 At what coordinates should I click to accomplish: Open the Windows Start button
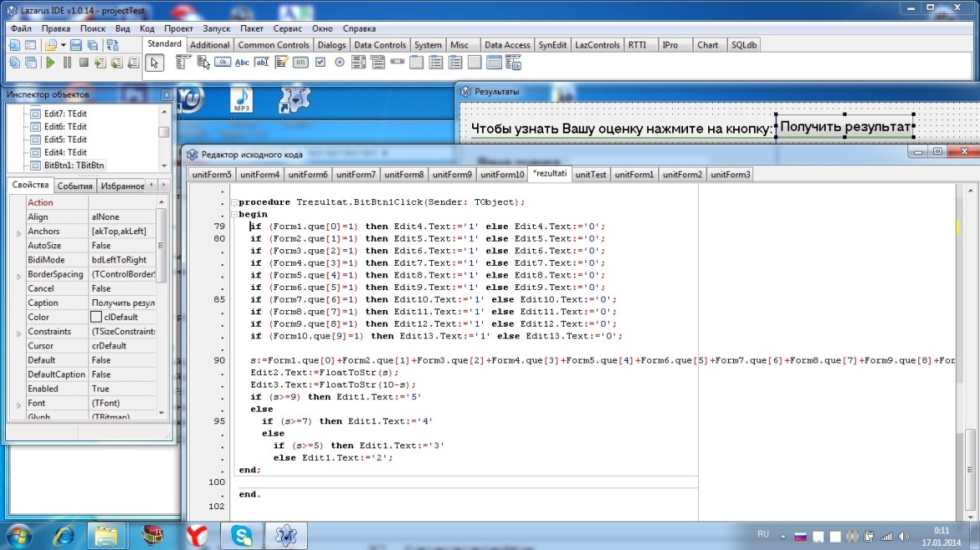point(19,536)
